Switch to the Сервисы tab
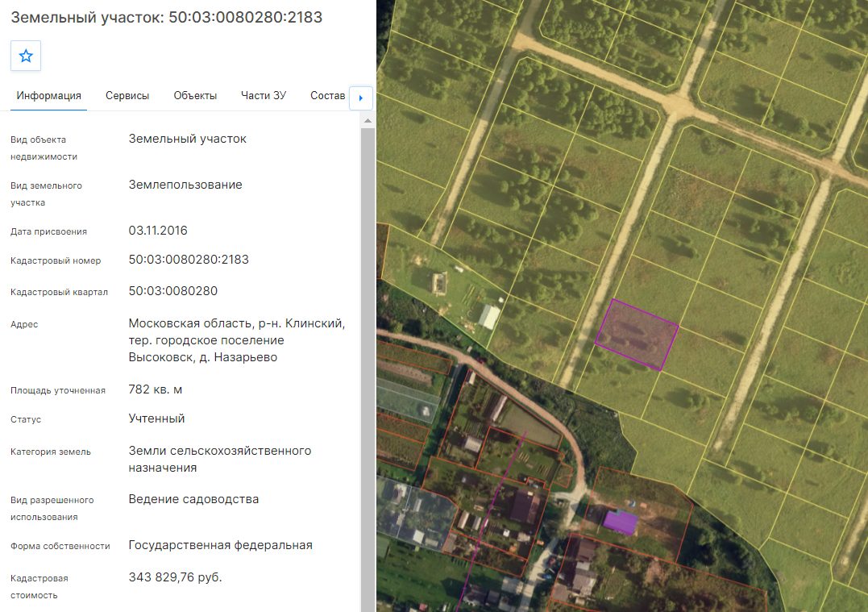The height and width of the screenshot is (612, 868). pos(127,95)
